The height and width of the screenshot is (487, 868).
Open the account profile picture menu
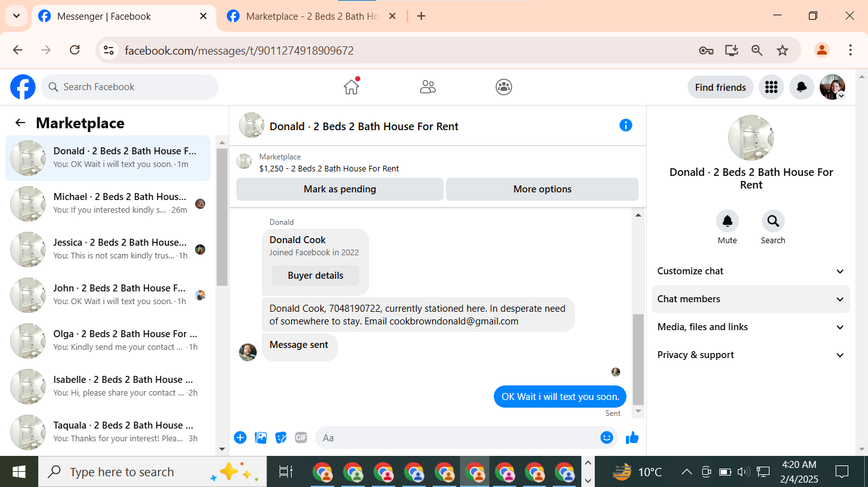coord(832,87)
